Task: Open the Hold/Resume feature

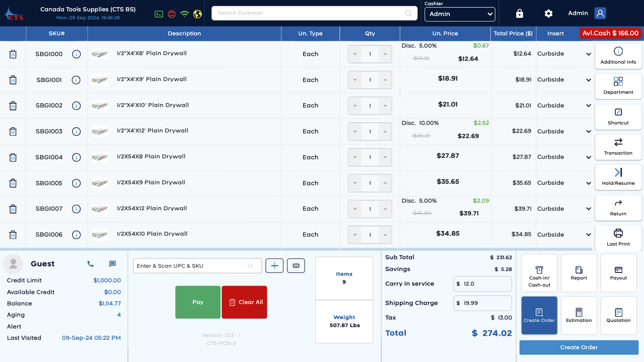Action: click(x=618, y=177)
